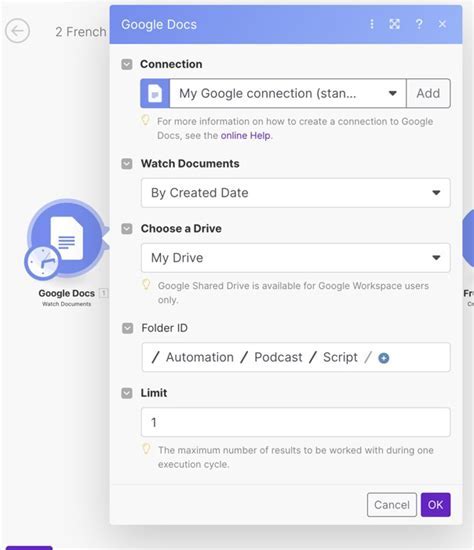Select Podcast folder in path

click(278, 357)
